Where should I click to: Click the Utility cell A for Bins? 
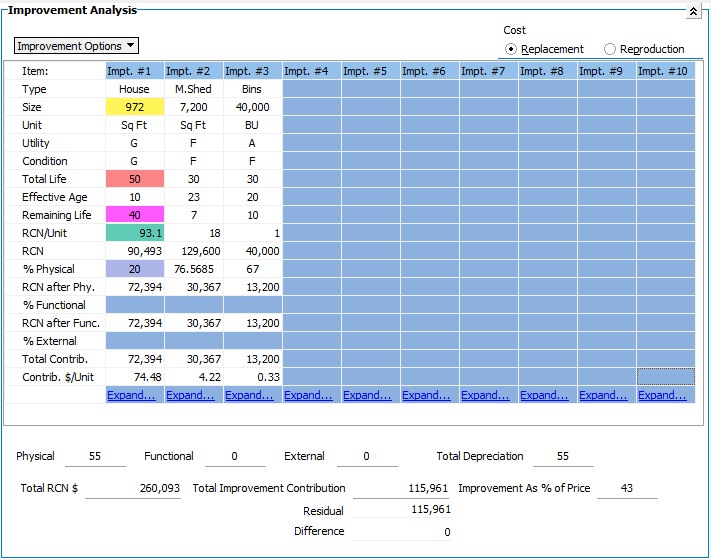(x=253, y=143)
